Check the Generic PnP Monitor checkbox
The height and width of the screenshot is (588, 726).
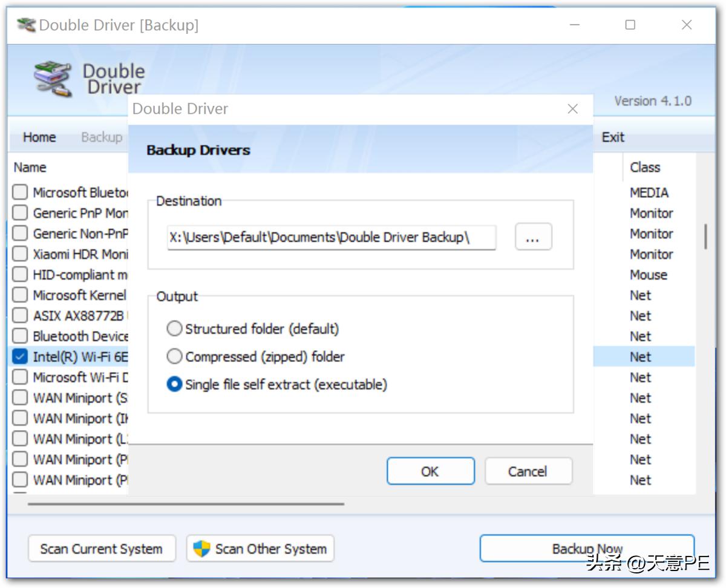20,213
